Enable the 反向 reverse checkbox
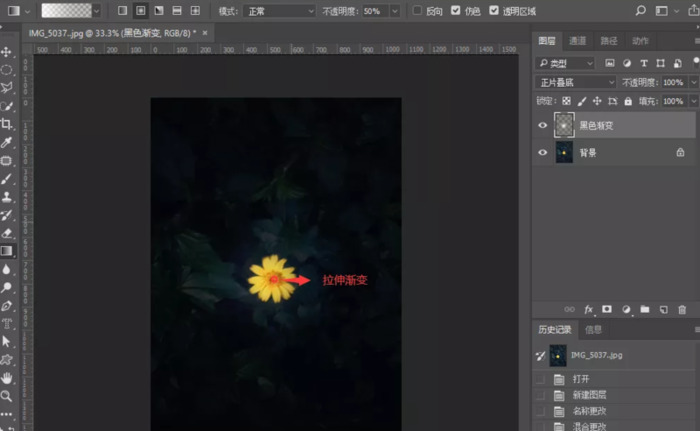The width and height of the screenshot is (700, 431). (417, 11)
